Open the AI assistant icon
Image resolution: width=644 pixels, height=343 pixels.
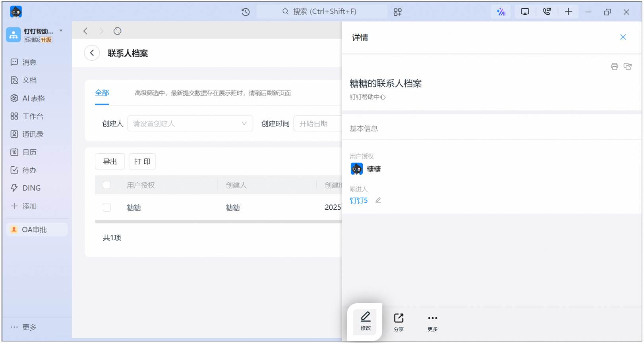tap(501, 12)
